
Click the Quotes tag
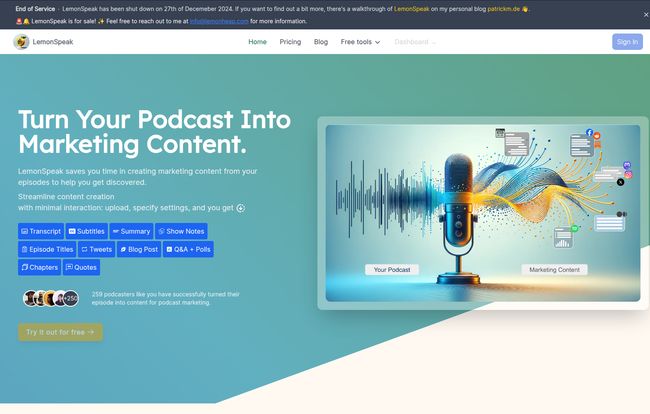click(x=81, y=267)
